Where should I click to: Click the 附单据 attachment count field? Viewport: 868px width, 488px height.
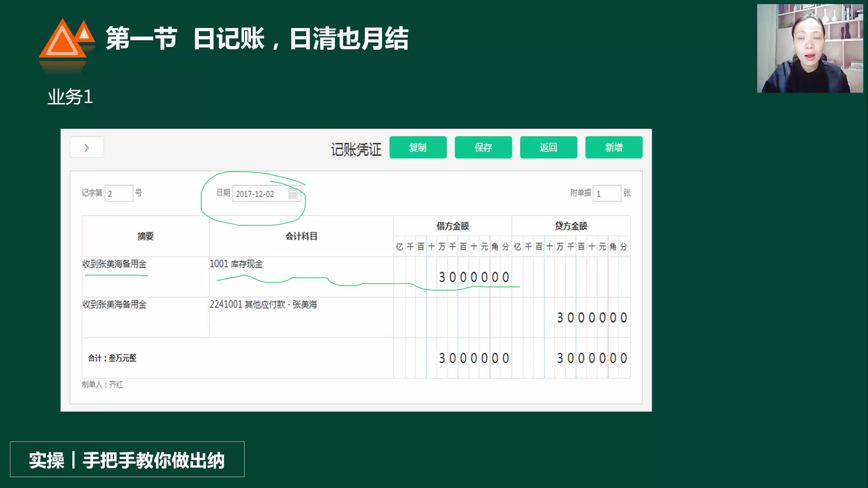607,193
